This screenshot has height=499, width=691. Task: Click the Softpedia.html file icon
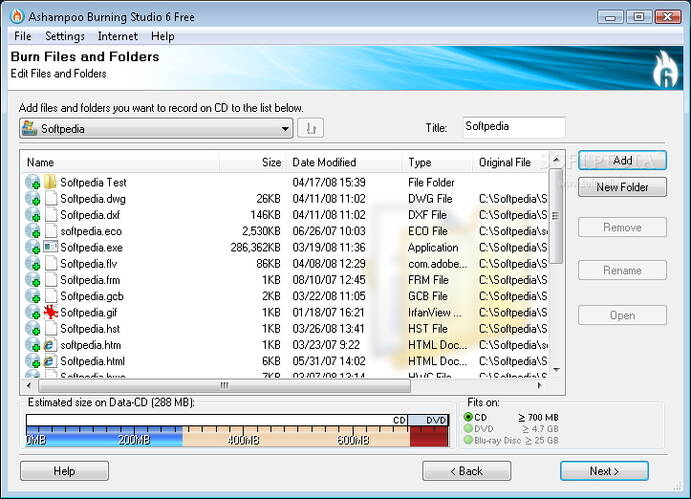pos(50,361)
